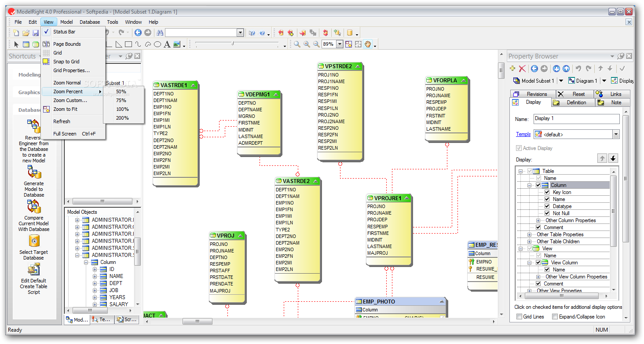644x344 pixels.
Task: Click the Reset tab button
Action: (575, 94)
